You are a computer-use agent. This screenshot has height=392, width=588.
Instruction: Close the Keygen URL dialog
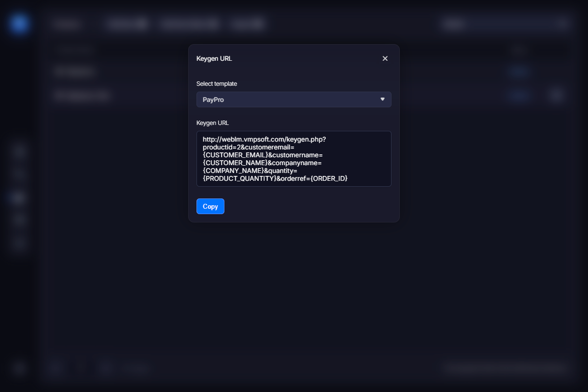[x=385, y=58]
